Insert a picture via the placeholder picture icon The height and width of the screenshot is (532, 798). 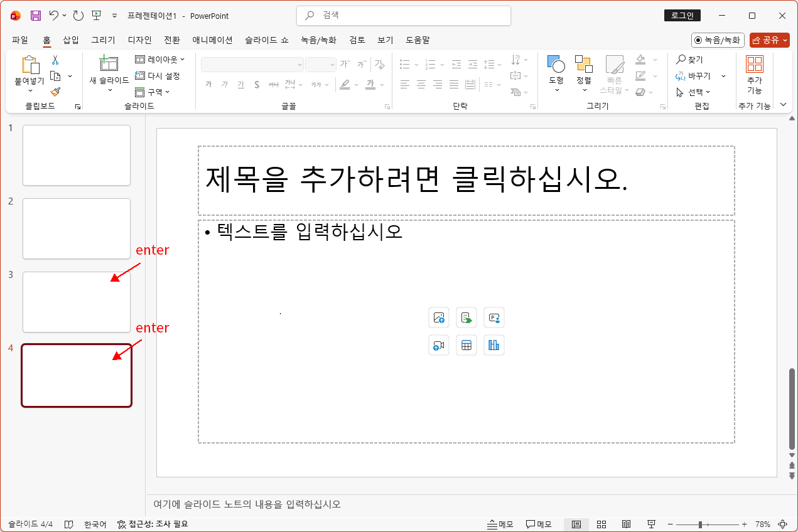click(439, 317)
